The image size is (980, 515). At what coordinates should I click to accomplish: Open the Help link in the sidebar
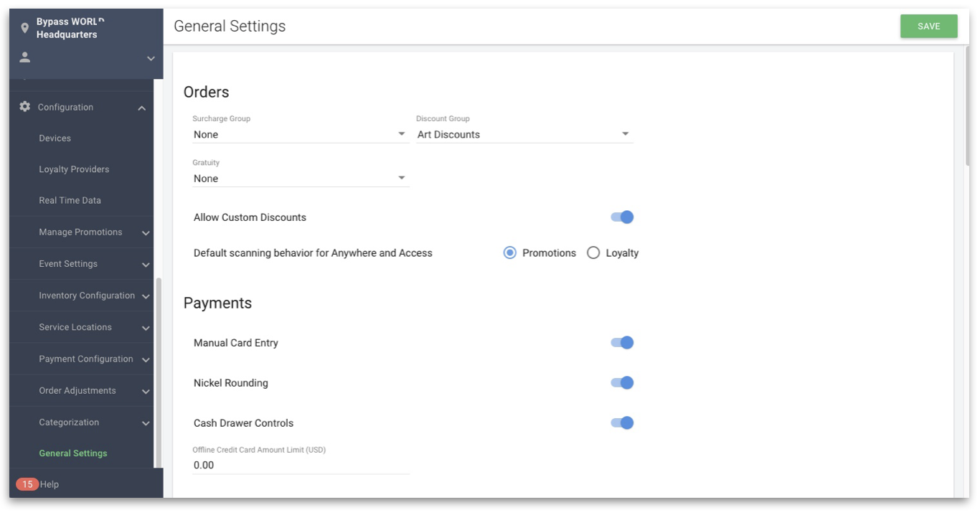[x=50, y=484]
